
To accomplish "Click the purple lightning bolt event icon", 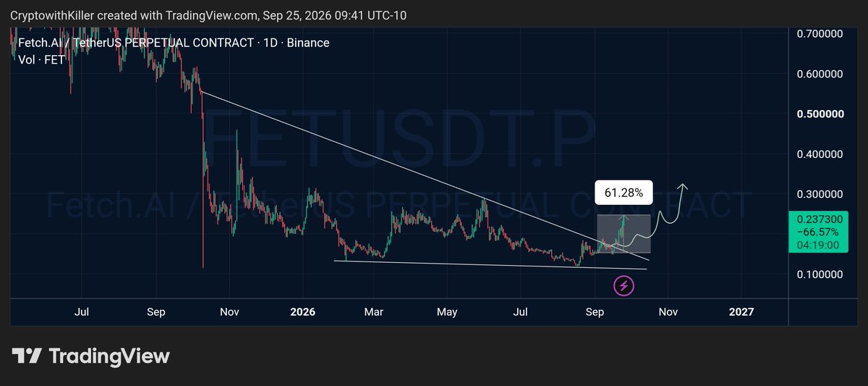I will [624, 286].
